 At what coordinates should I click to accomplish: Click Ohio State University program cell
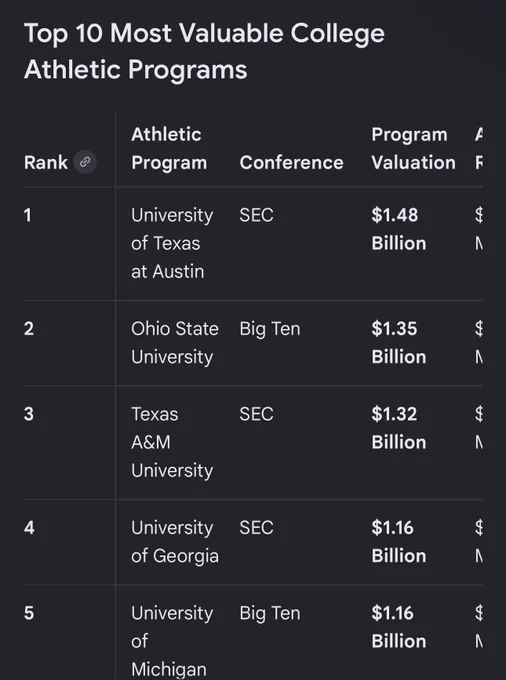(175, 343)
